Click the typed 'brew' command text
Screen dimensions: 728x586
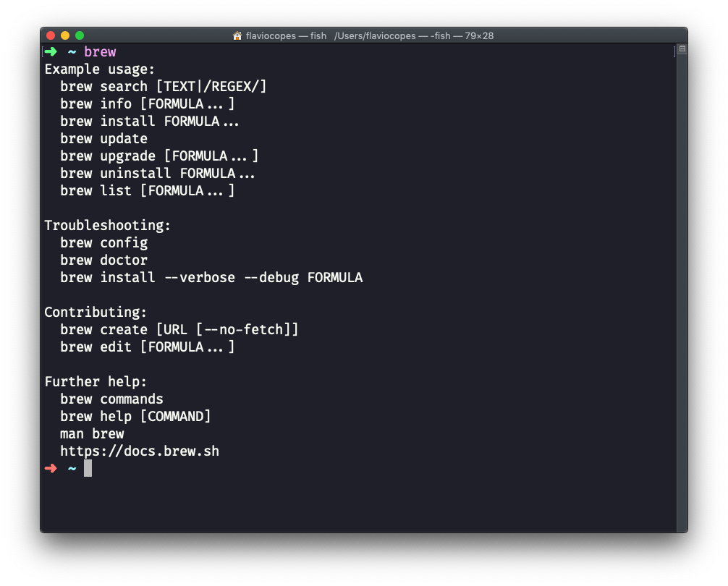point(100,52)
